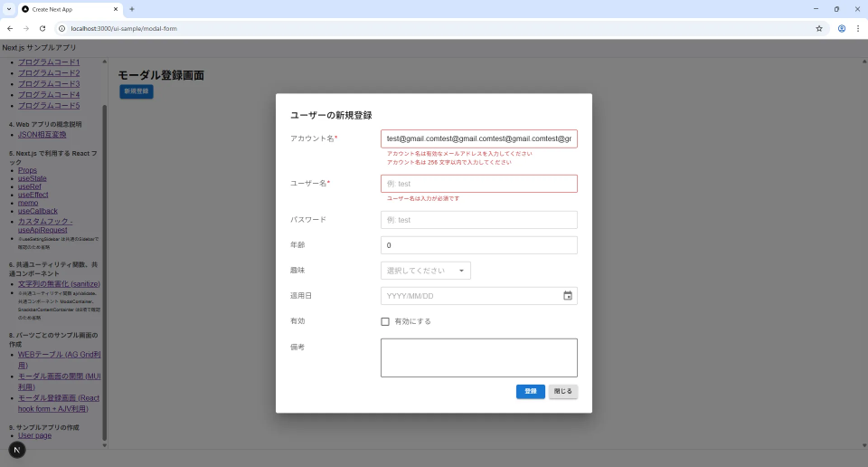Click the モーダル登録画面 page heading
This screenshot has height=467, width=868.
click(161, 75)
